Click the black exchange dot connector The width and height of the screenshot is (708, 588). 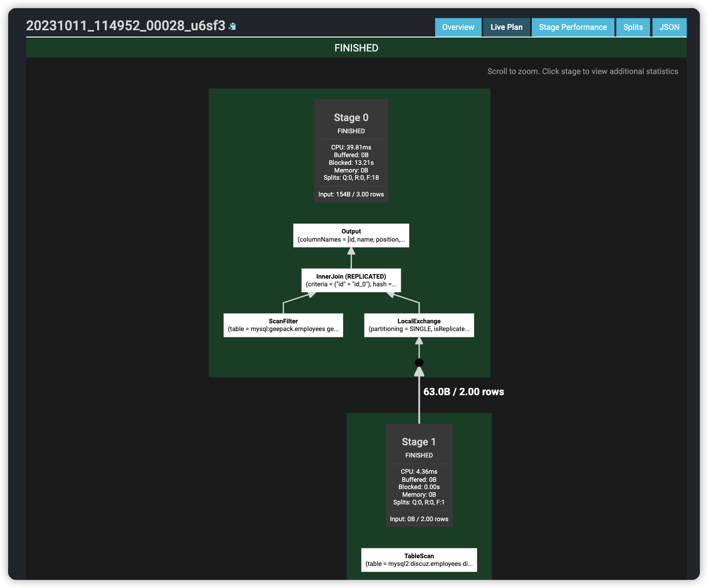point(419,362)
